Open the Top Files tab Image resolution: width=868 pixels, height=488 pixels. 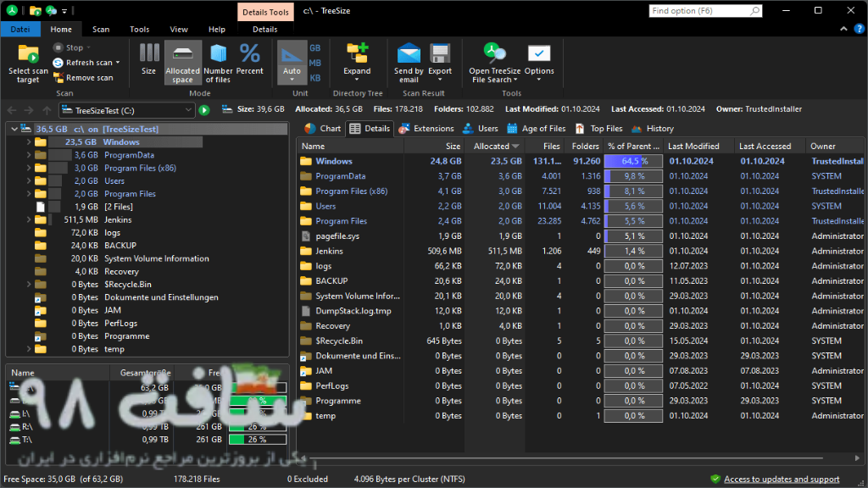click(599, 129)
